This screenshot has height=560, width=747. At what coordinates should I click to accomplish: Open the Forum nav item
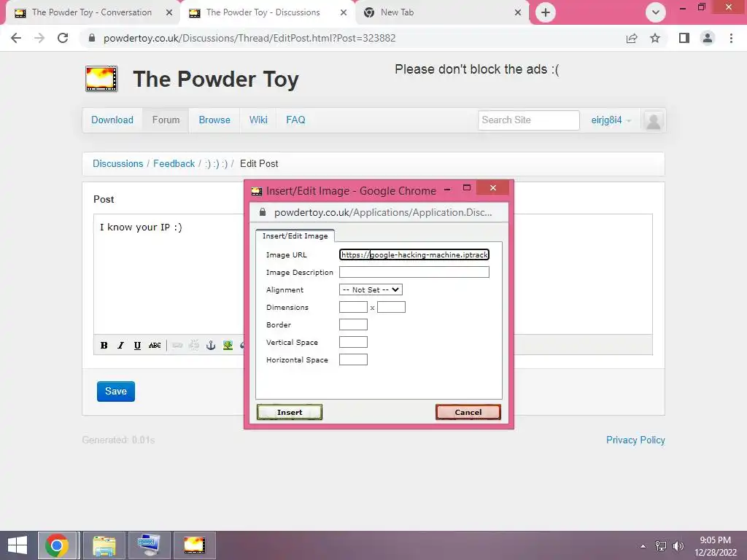pos(166,120)
